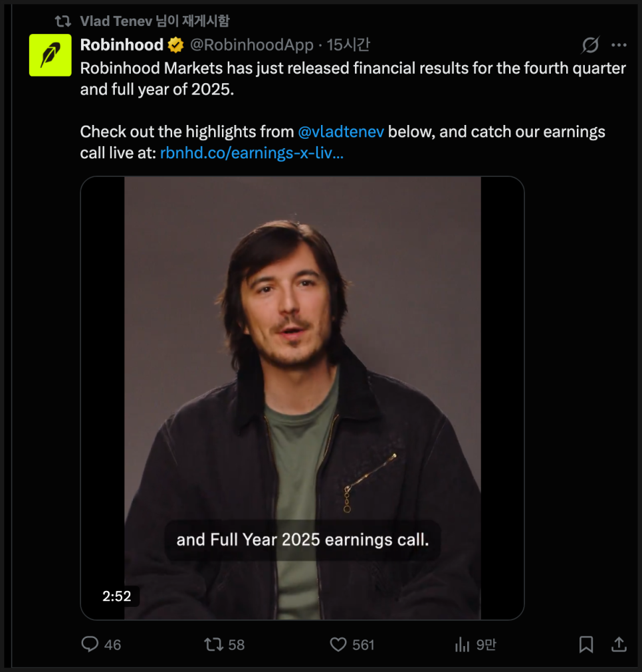Viewport: 642px width, 672px height.
Task: Click the 15시간 post timestamp
Action: [349, 45]
